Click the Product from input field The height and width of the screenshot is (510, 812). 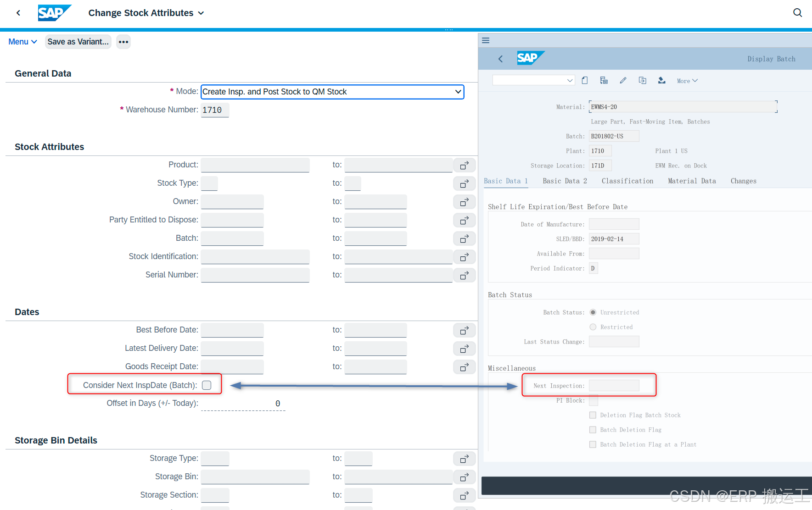click(255, 165)
